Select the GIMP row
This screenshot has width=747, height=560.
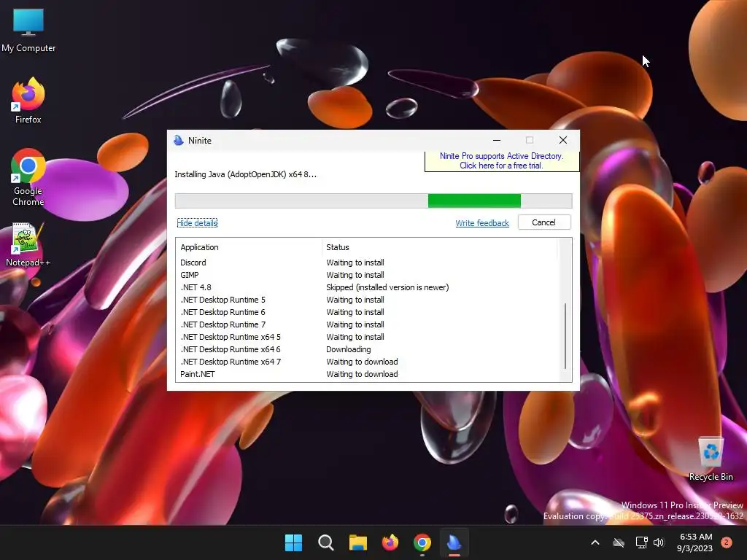pyautogui.click(x=367, y=275)
